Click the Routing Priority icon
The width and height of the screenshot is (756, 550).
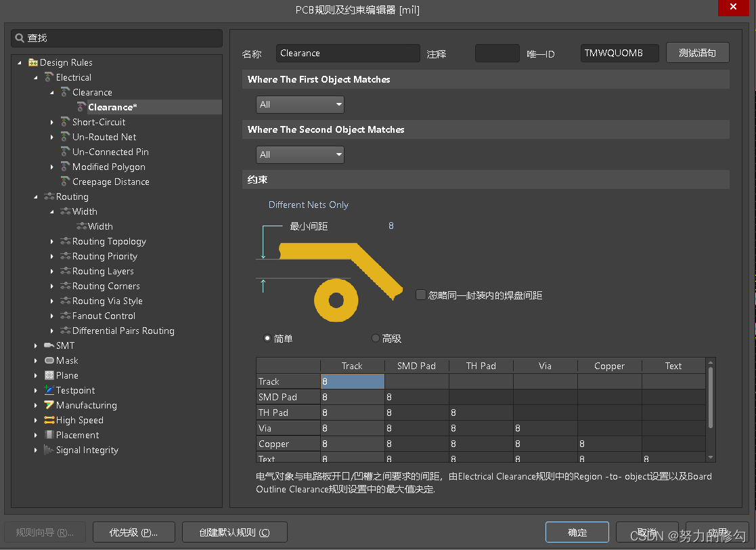[x=65, y=256]
